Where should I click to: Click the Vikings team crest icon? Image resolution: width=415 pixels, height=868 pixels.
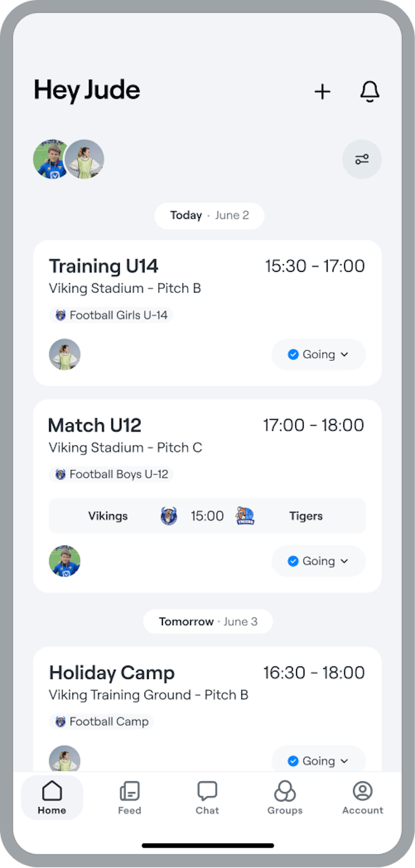[169, 516]
